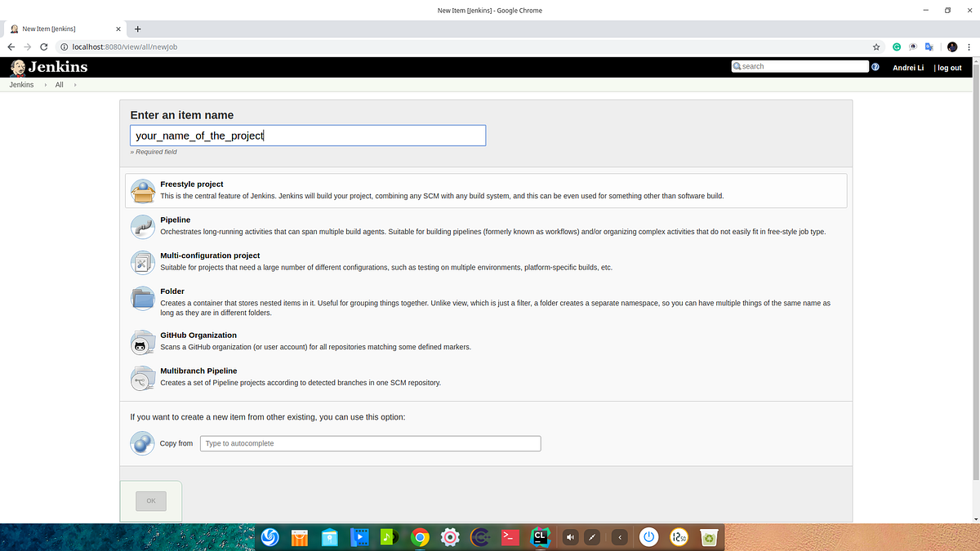Open the terminal from the dock
Viewport: 980px width, 551px height.
[x=510, y=537]
